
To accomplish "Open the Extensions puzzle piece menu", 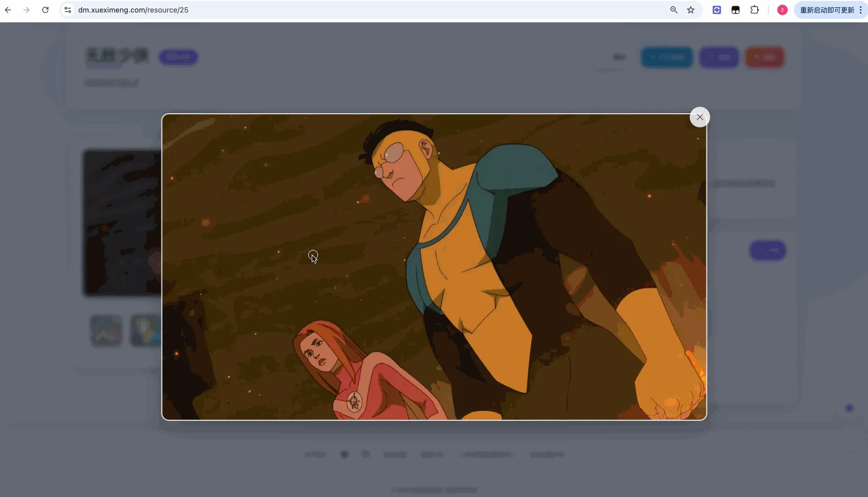I will (754, 10).
